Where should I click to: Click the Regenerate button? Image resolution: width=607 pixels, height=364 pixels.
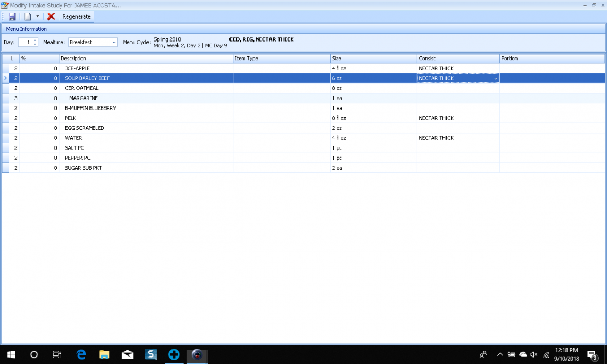pyautogui.click(x=76, y=16)
